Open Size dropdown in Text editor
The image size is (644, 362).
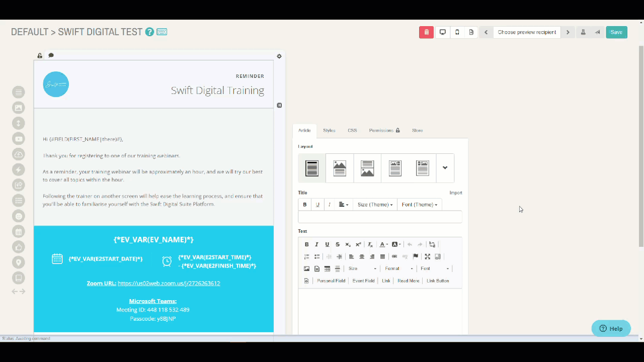point(362,269)
